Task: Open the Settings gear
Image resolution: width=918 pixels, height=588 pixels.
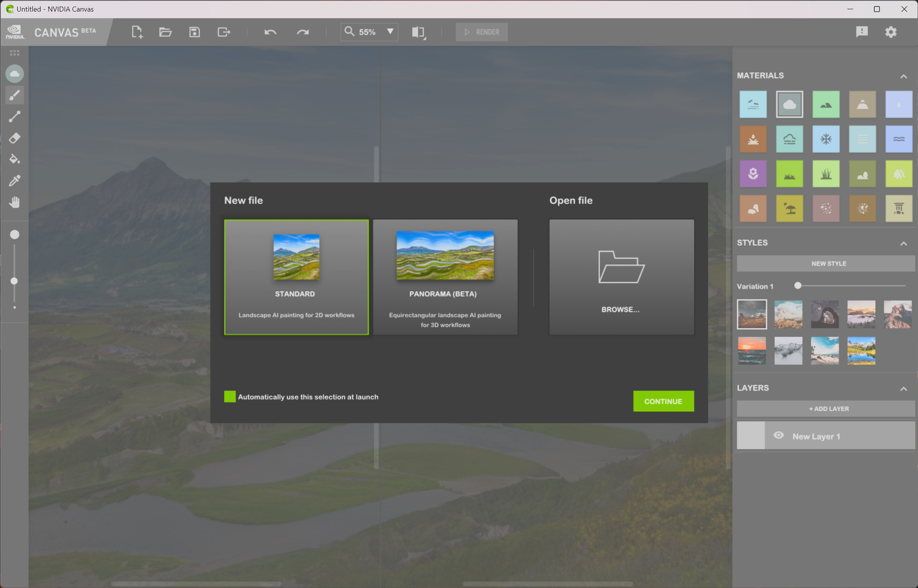Action: coord(891,32)
